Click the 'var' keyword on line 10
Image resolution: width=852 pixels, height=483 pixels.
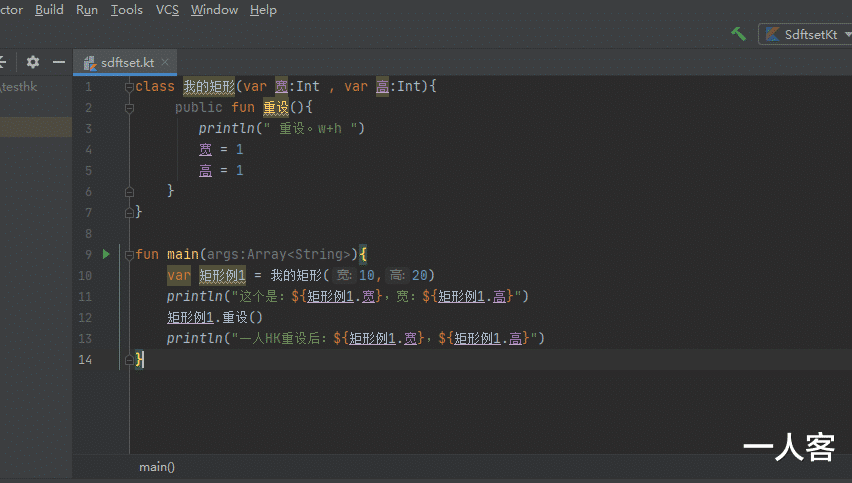click(179, 275)
